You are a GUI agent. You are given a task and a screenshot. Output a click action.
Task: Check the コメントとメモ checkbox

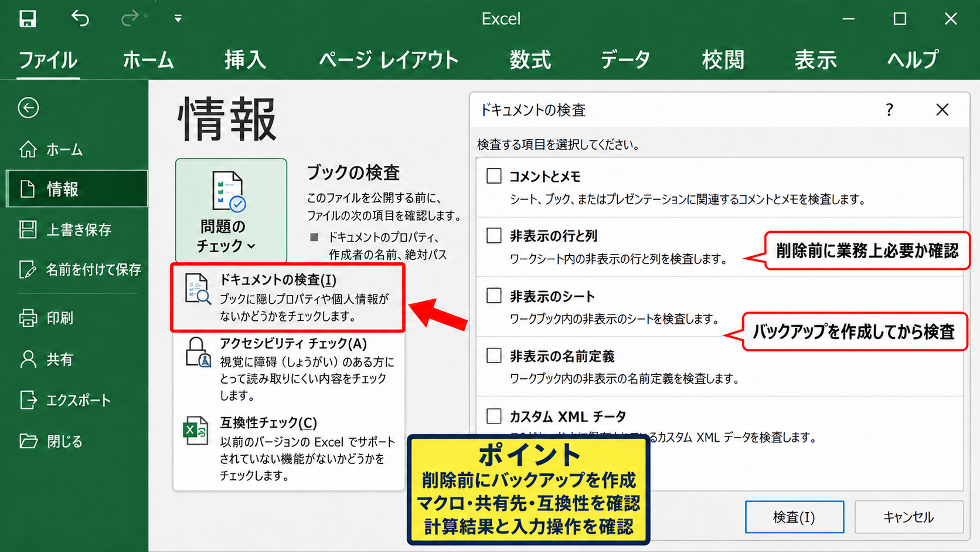(x=494, y=176)
